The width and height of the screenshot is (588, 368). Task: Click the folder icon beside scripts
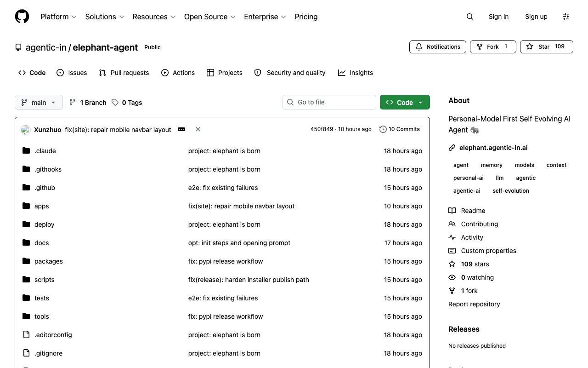coord(26,279)
